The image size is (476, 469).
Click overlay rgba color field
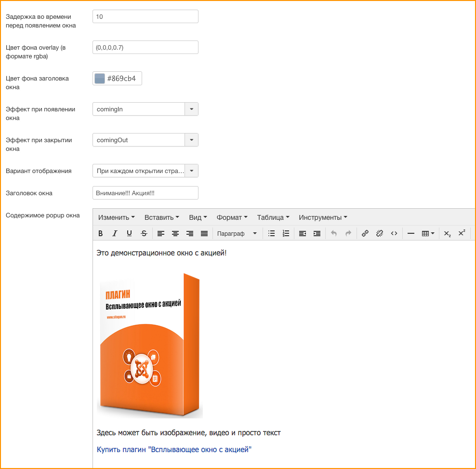145,47
